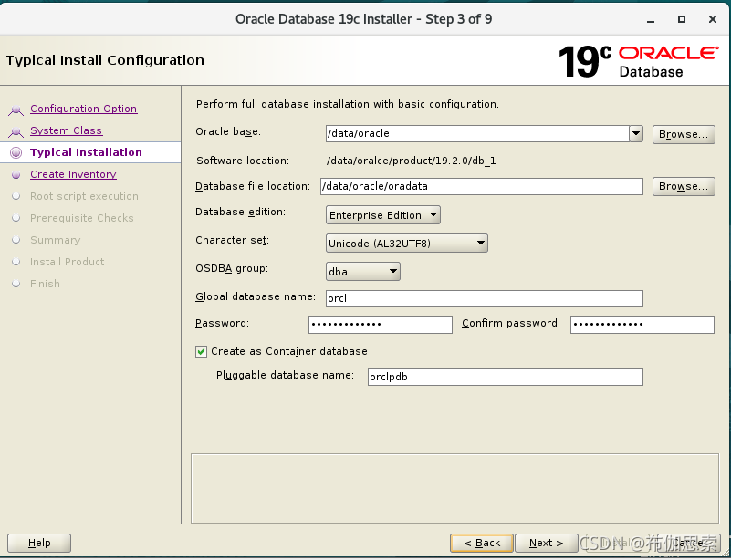Expand the Oracle base dropdown arrow
The image size is (731, 560).
point(636,134)
